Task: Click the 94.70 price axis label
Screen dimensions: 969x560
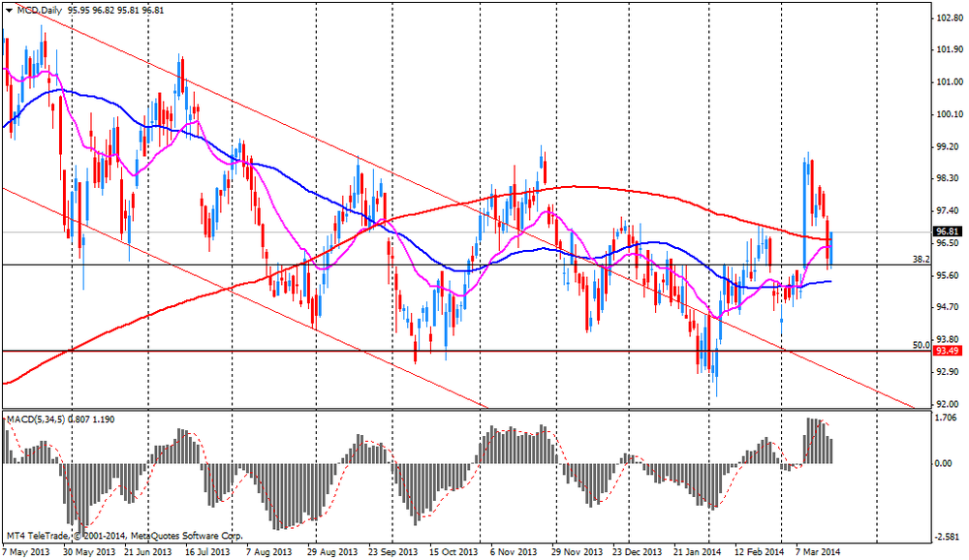Action: [950, 307]
